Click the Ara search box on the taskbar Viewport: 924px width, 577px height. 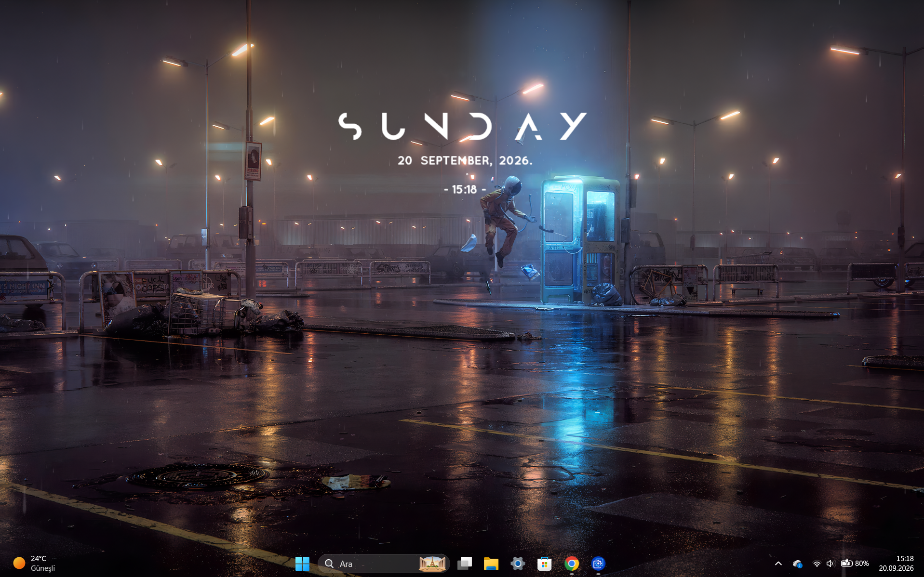384,564
